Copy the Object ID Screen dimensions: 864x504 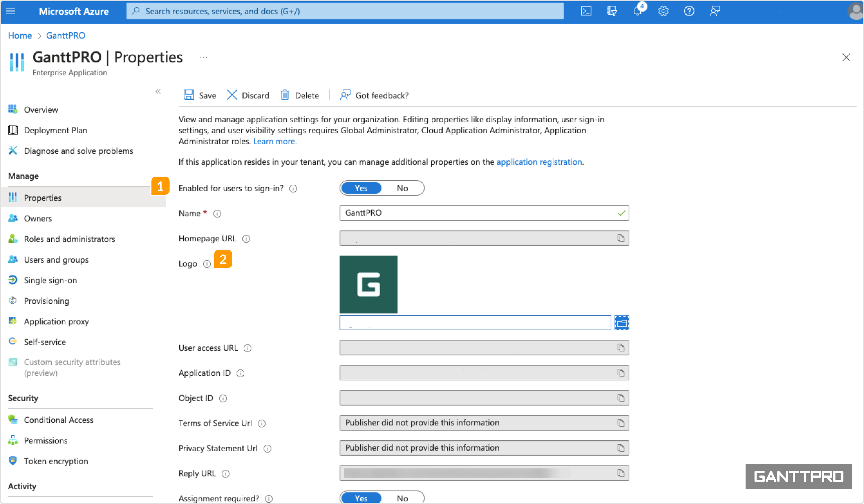click(621, 398)
